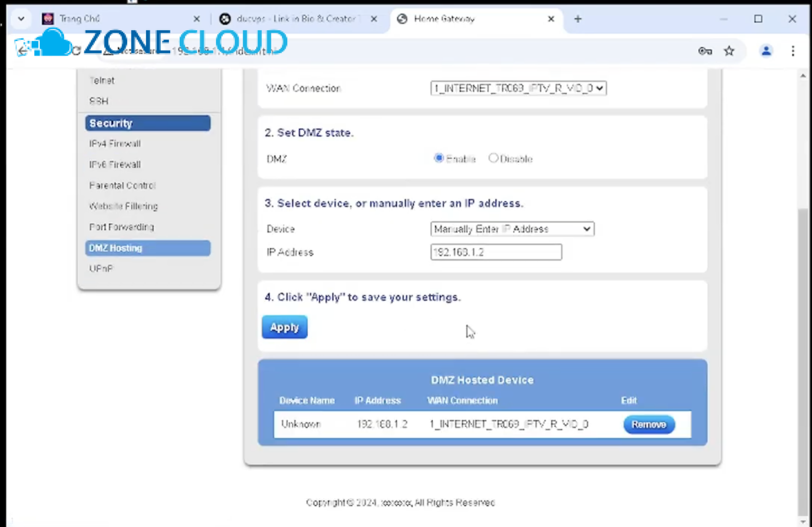Open the browser tab search chevron
This screenshot has width=812, height=527.
pyautogui.click(x=21, y=19)
